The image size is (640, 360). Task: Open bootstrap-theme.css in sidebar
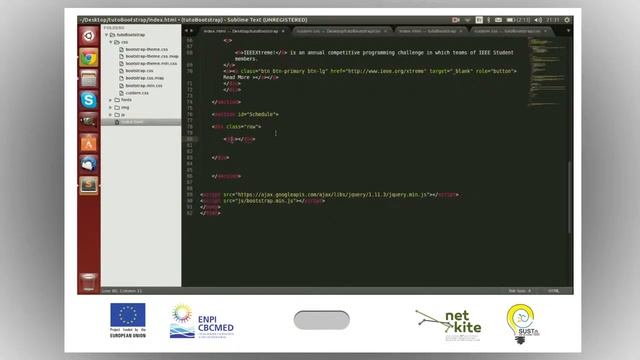(146, 49)
